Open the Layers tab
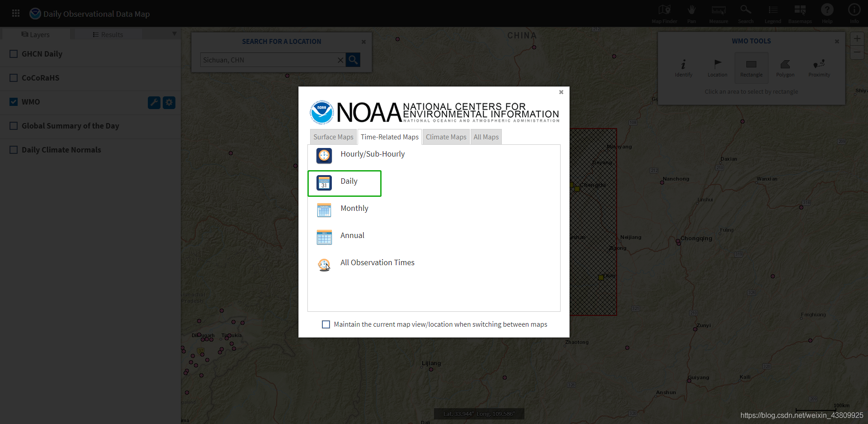868x424 pixels. tap(36, 34)
